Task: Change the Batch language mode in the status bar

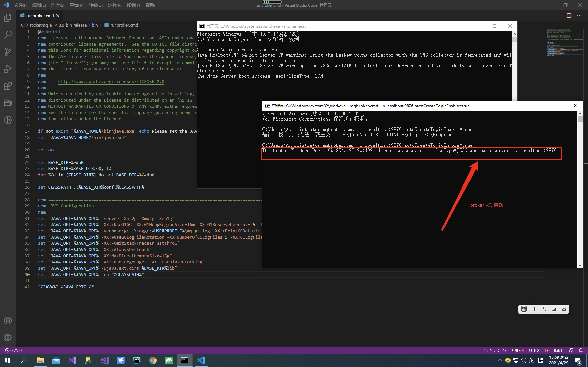Action: click(558, 350)
